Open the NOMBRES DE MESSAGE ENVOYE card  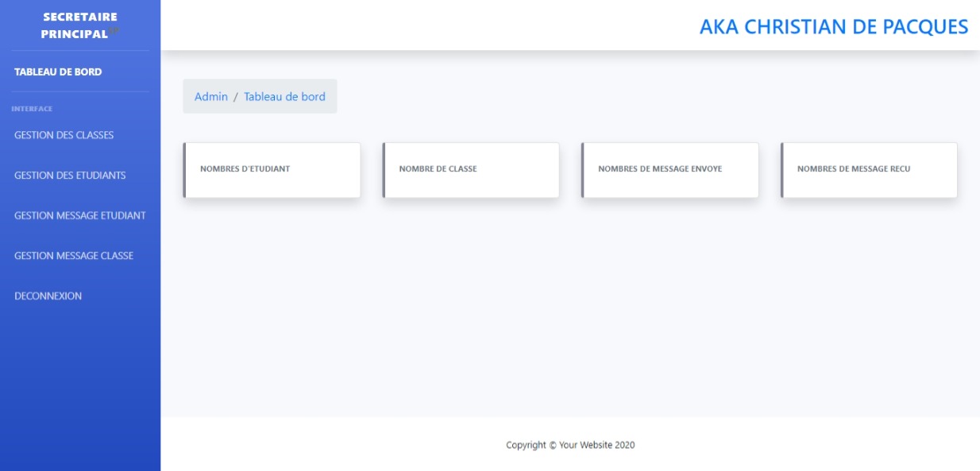pos(659,169)
